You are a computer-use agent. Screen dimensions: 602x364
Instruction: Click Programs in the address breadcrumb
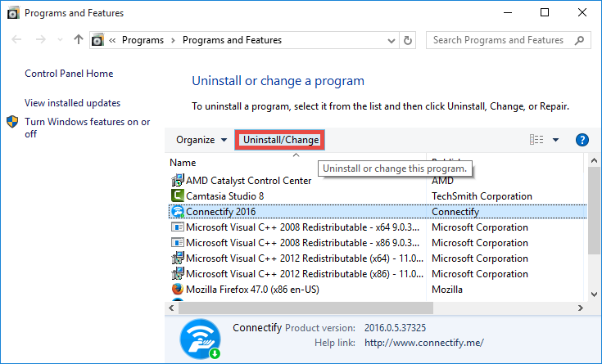(143, 40)
